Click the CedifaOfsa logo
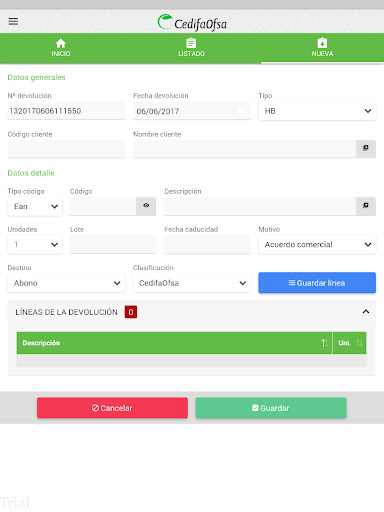384x512 pixels. coord(192,23)
